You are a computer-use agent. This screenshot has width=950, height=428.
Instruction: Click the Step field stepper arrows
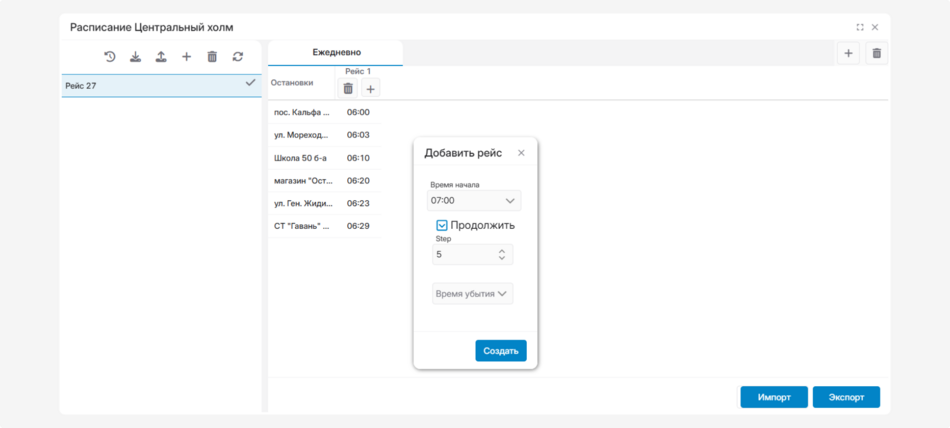coord(502,255)
